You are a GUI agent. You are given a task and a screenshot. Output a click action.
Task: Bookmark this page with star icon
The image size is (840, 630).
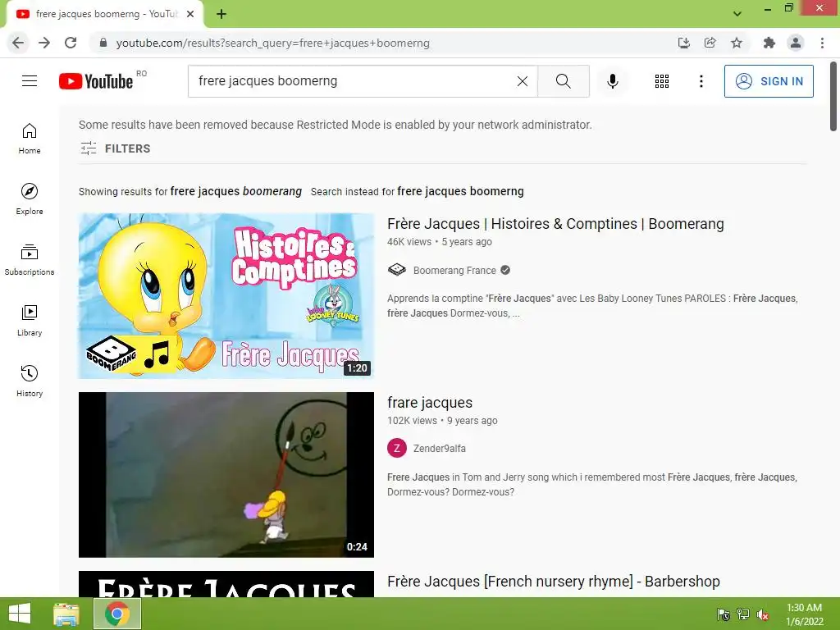pos(737,43)
